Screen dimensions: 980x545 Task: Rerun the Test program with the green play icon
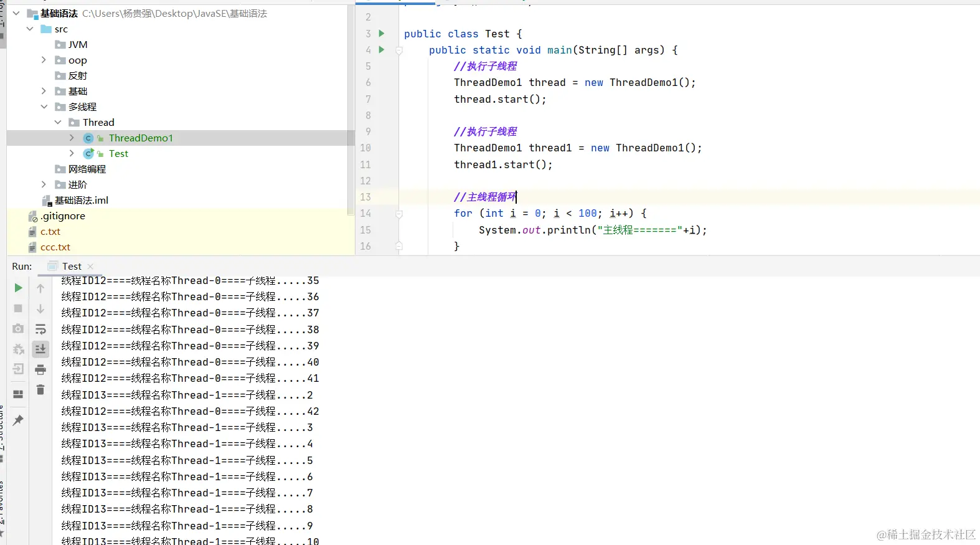coord(18,288)
